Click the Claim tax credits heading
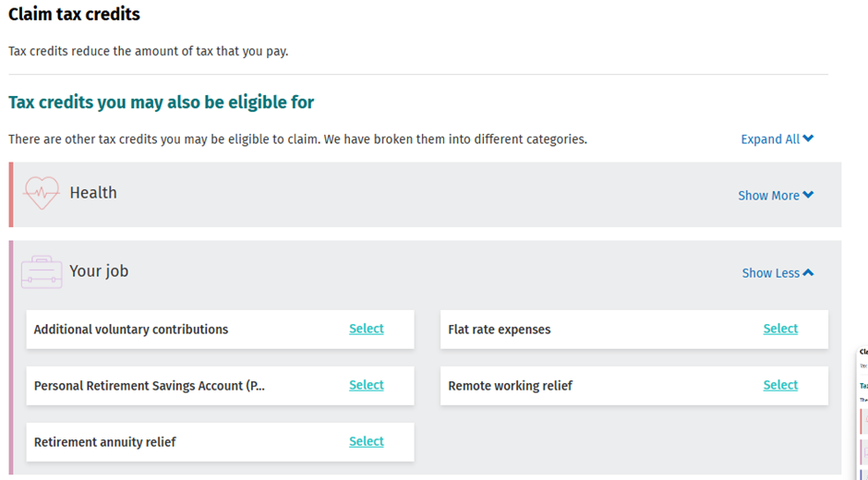Screen dimensions: 868x480 [x=75, y=15]
